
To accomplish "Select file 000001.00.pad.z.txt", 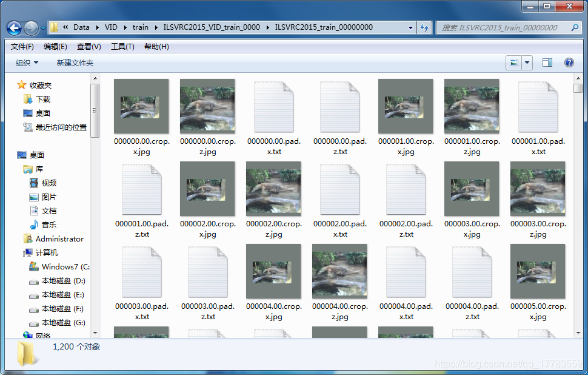I will pyautogui.click(x=142, y=189).
